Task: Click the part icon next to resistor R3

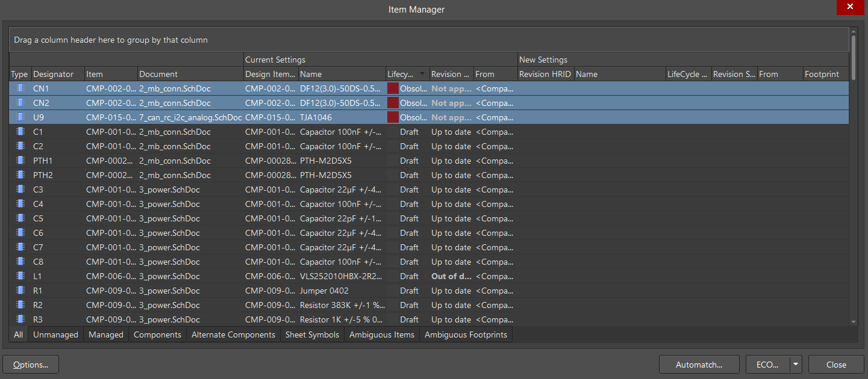Action: [20, 319]
